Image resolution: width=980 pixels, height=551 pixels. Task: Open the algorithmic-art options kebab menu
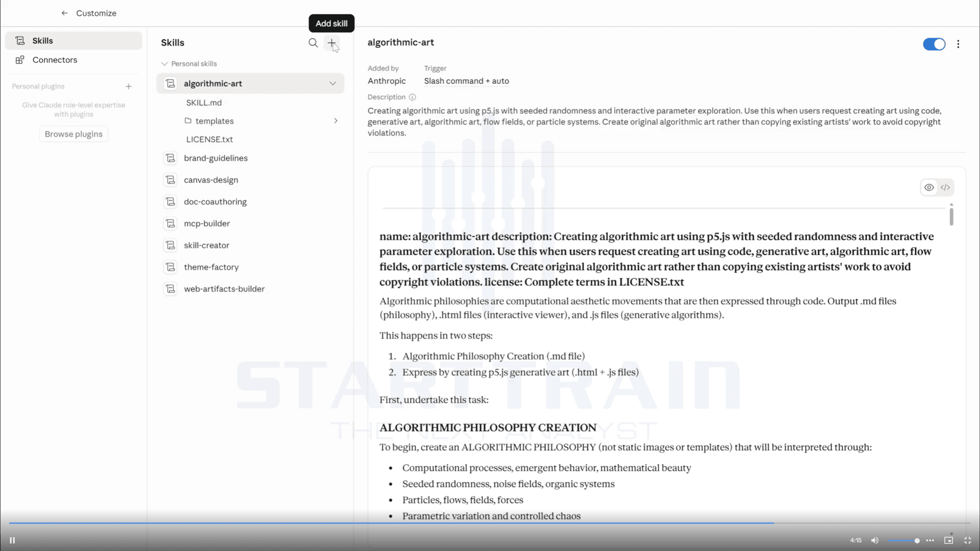[958, 44]
